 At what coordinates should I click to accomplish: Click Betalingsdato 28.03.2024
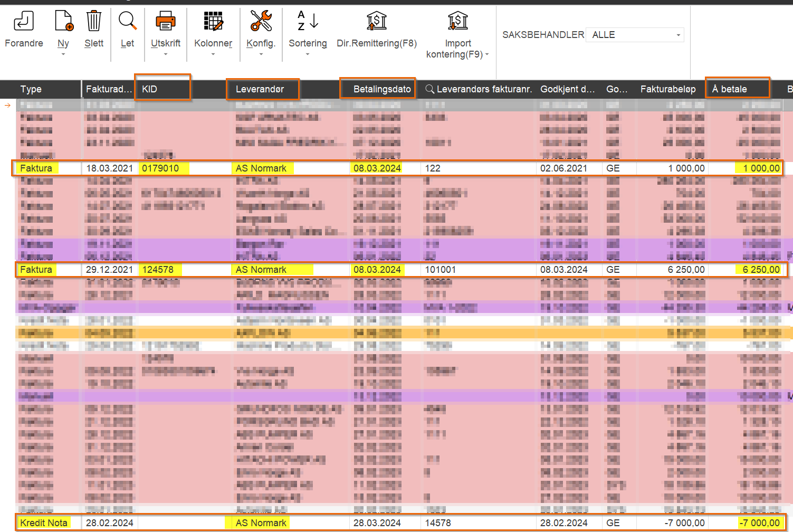pyautogui.click(x=377, y=523)
